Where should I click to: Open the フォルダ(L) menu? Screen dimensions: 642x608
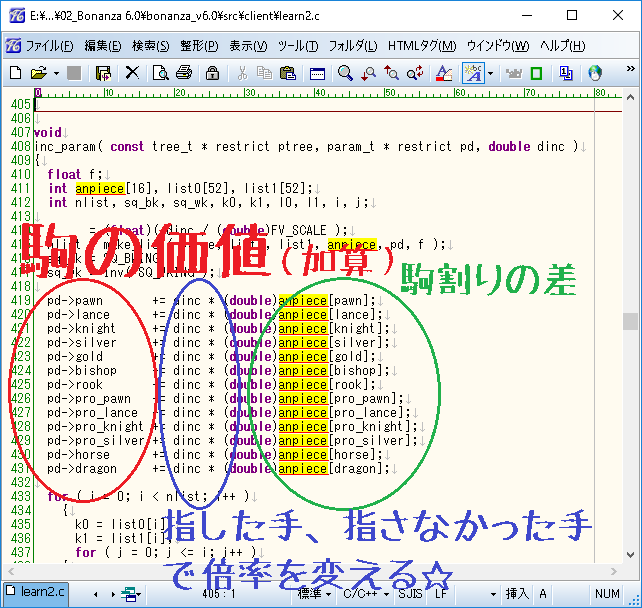[353, 46]
